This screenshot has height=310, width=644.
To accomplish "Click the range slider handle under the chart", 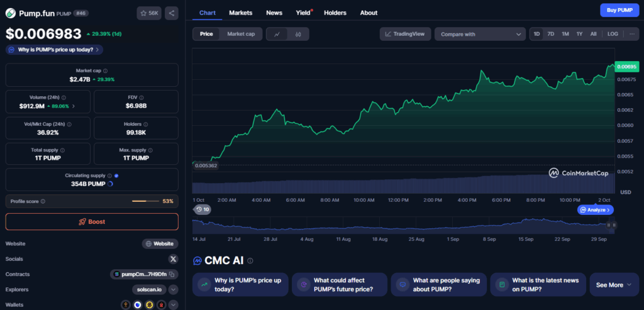I will point(611,224).
